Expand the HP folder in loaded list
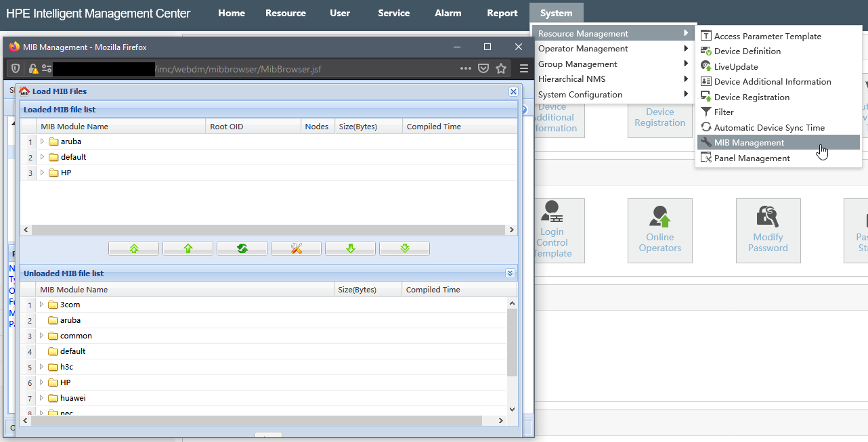The image size is (868, 442). [x=42, y=173]
